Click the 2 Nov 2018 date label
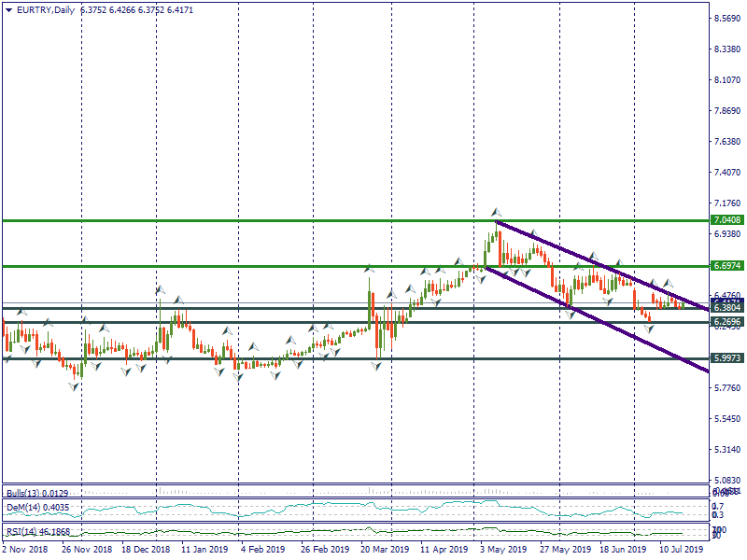 pos(23,551)
